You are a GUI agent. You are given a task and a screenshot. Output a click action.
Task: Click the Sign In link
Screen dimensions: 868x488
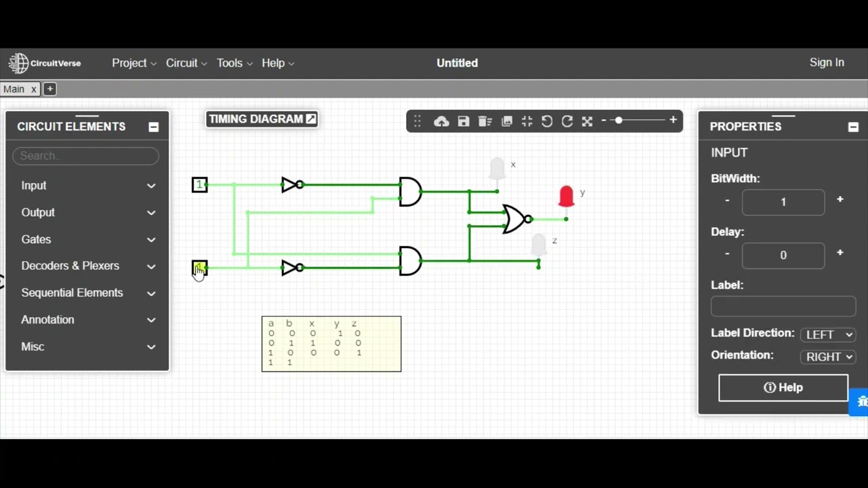click(827, 62)
